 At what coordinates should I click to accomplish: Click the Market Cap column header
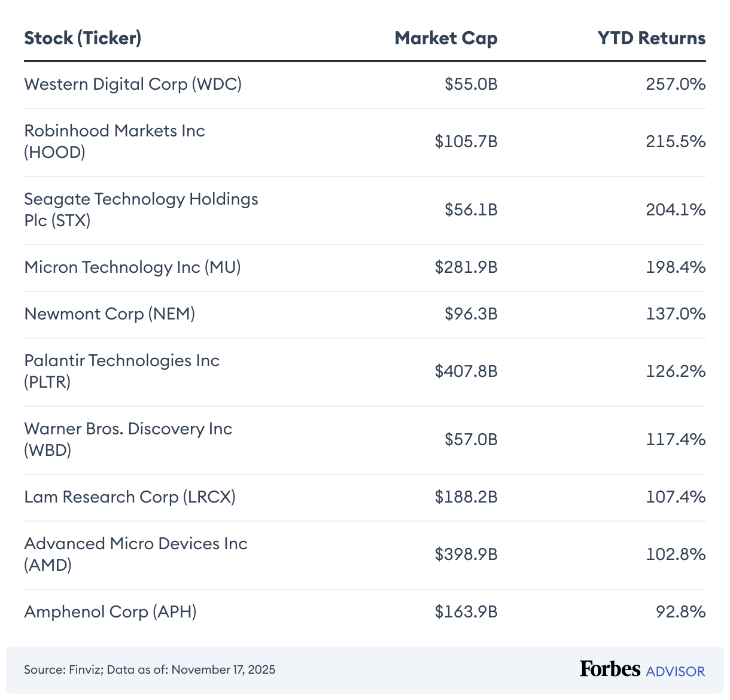(446, 38)
